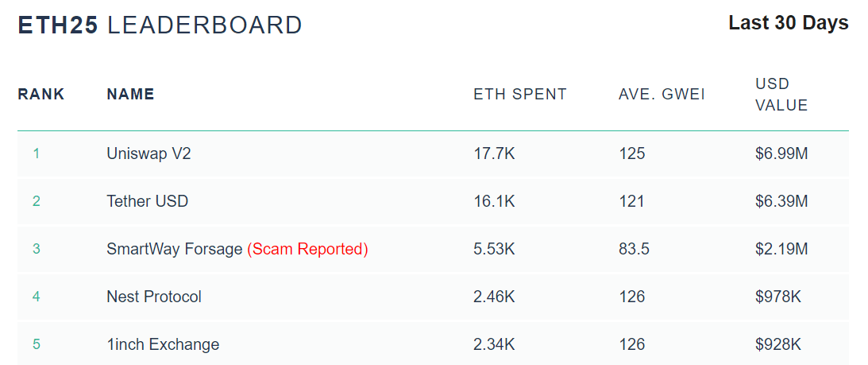Image resolution: width=868 pixels, height=365 pixels.
Task: Sort by the RANK column header
Action: [x=41, y=95]
